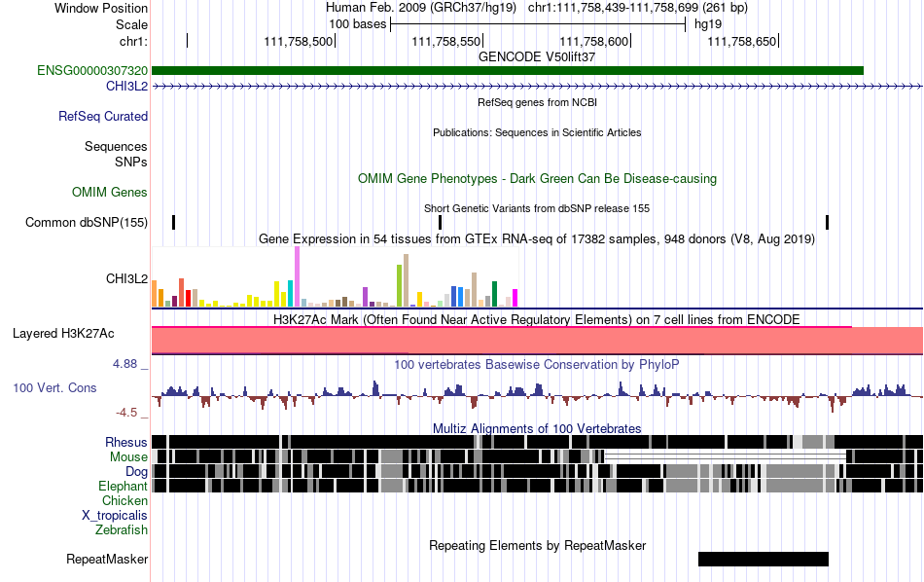Click the ENSG00000307320 gene label
This screenshot has width=924, height=582.
[x=92, y=71]
